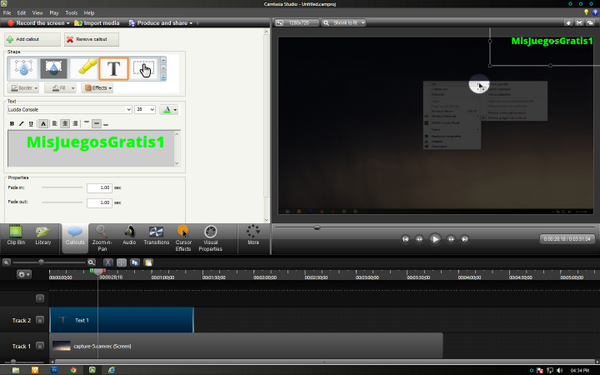Open the Fill dropdown
600x375 pixels.
(60, 88)
